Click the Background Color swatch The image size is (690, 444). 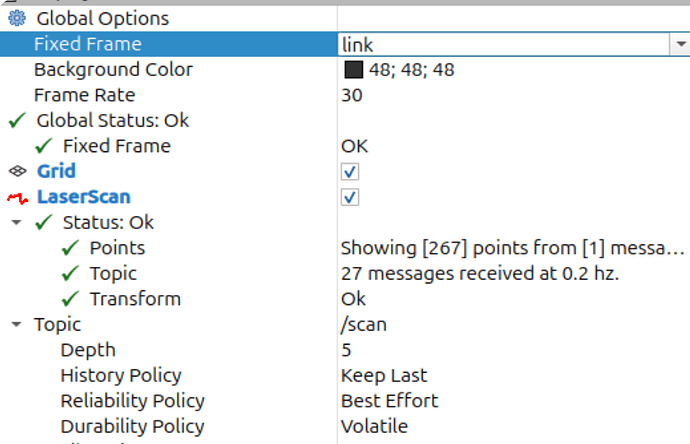pos(352,70)
